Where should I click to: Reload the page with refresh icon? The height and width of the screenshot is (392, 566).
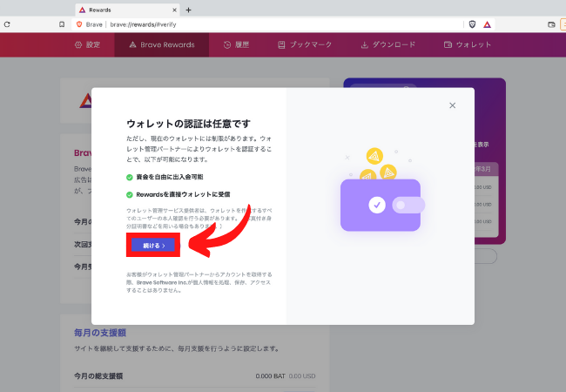tap(7, 24)
